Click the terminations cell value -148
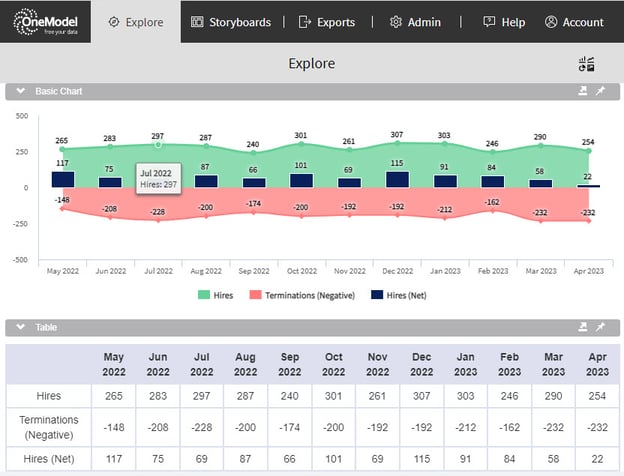Image resolution: width=624 pixels, height=476 pixels. (114, 427)
